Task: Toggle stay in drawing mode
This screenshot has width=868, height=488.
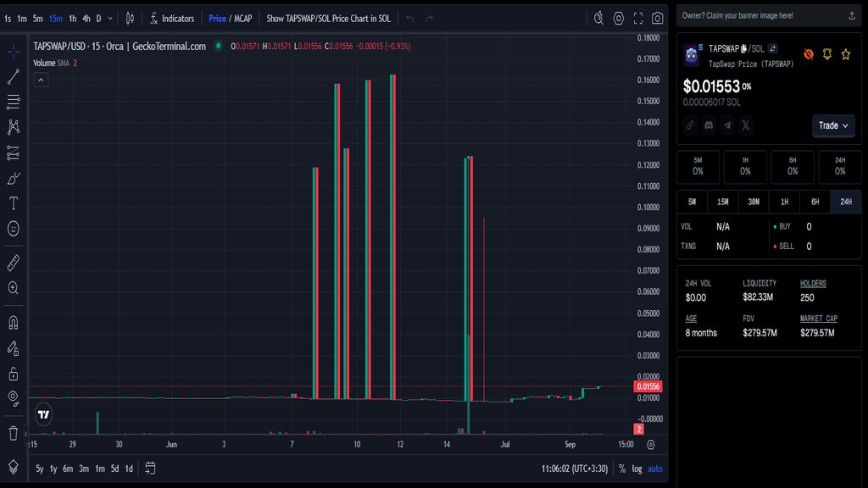Action: [x=14, y=348]
